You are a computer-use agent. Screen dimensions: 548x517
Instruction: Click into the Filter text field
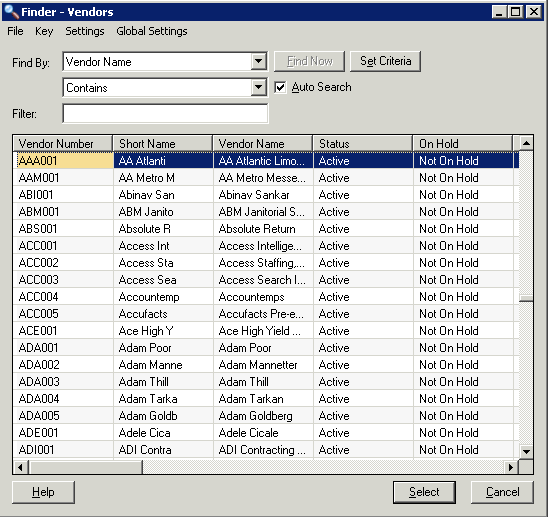165,113
